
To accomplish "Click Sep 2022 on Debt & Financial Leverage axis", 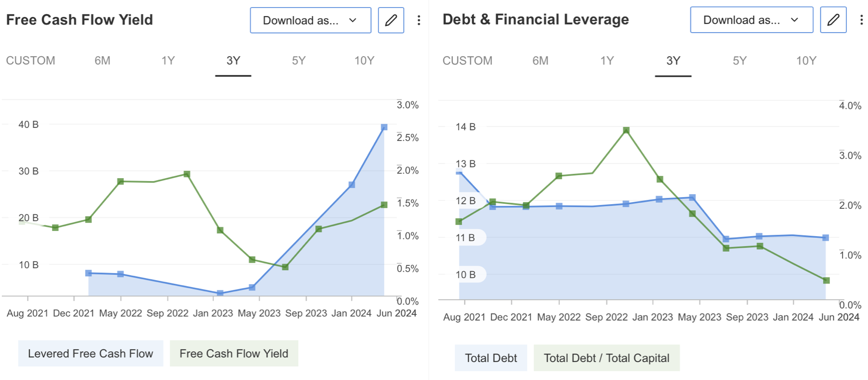I will 606,317.
